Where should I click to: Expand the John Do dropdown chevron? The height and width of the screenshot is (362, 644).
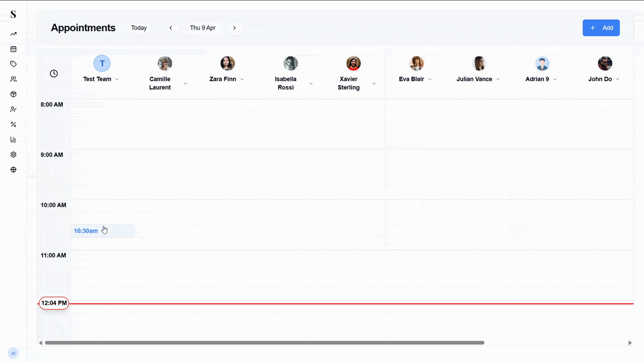pos(618,79)
